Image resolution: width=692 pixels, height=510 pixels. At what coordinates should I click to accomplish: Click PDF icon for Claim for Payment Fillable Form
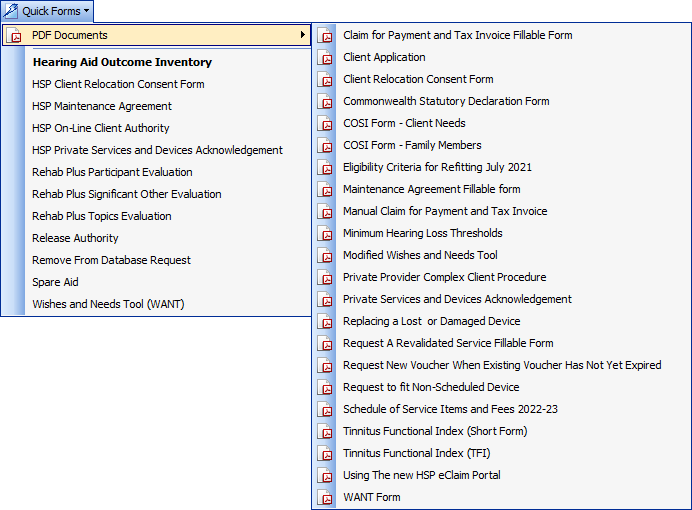coord(325,35)
